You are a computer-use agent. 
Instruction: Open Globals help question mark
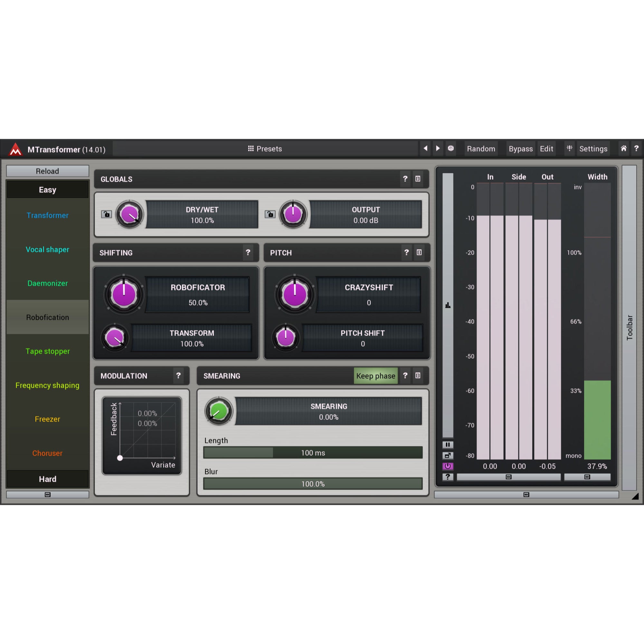click(405, 179)
